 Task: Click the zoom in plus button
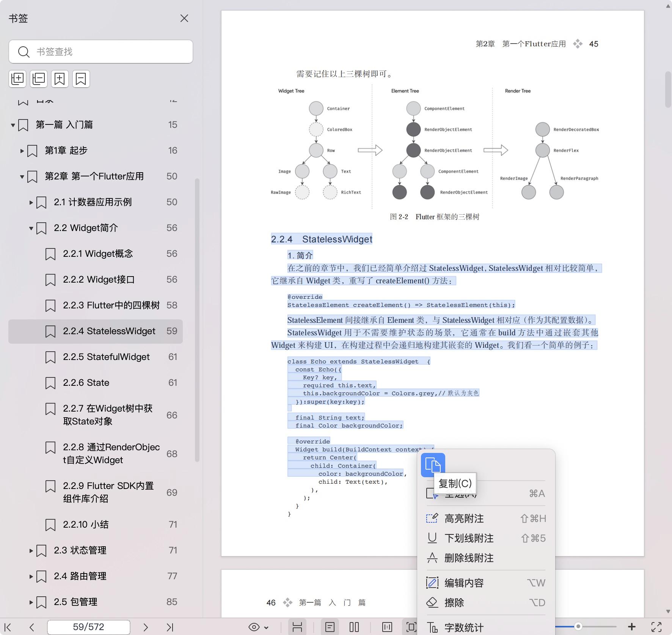pyautogui.click(x=632, y=627)
